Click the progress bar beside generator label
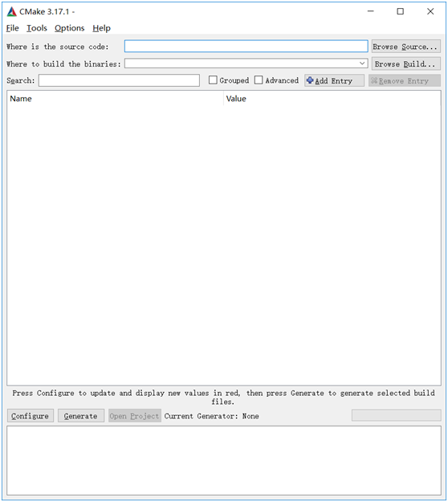Viewport: 448px width, 502px height. pyautogui.click(x=396, y=415)
